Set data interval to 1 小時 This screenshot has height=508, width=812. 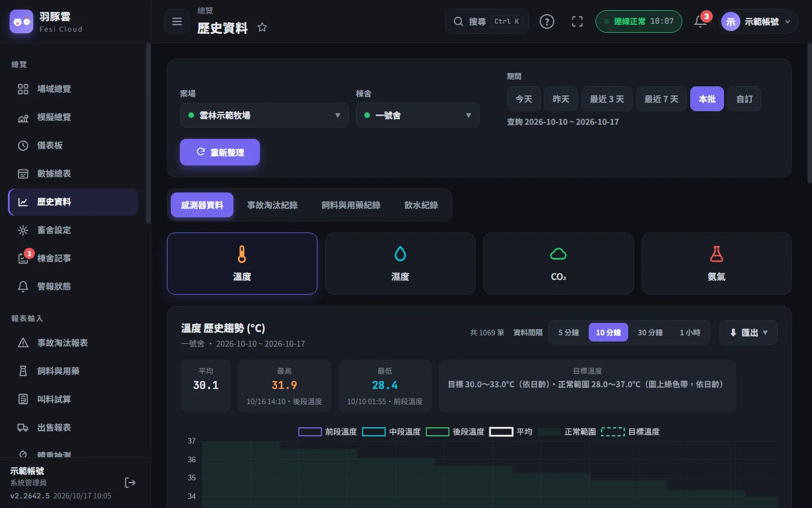[690, 333]
